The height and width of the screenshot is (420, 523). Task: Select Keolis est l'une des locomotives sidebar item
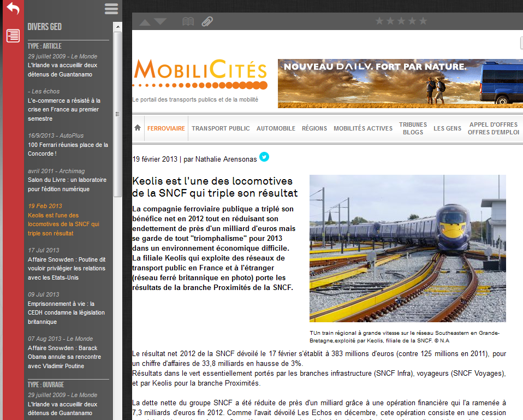click(63, 224)
